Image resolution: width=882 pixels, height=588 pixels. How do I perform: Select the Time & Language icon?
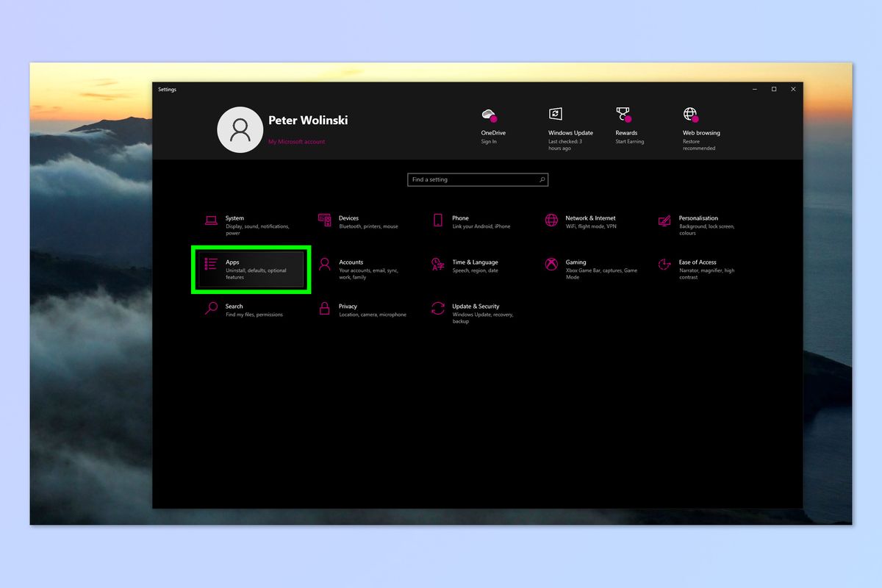point(438,265)
